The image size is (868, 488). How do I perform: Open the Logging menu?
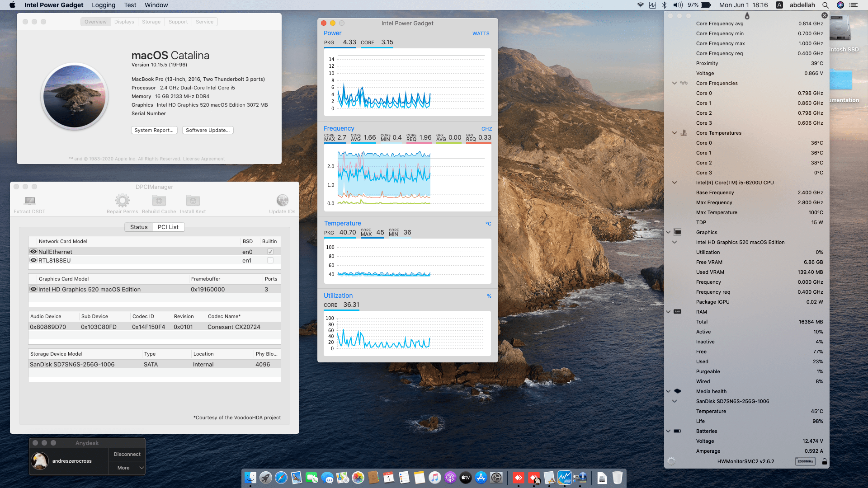[103, 5]
